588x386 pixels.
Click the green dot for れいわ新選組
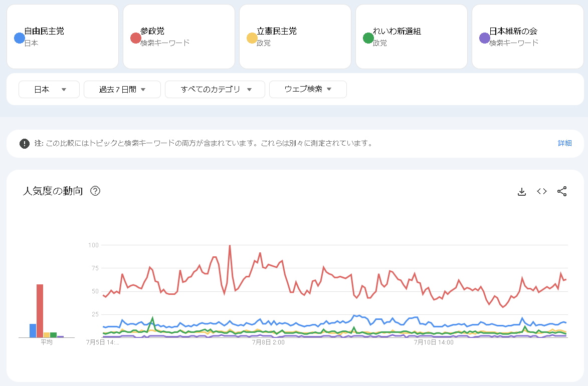click(368, 38)
